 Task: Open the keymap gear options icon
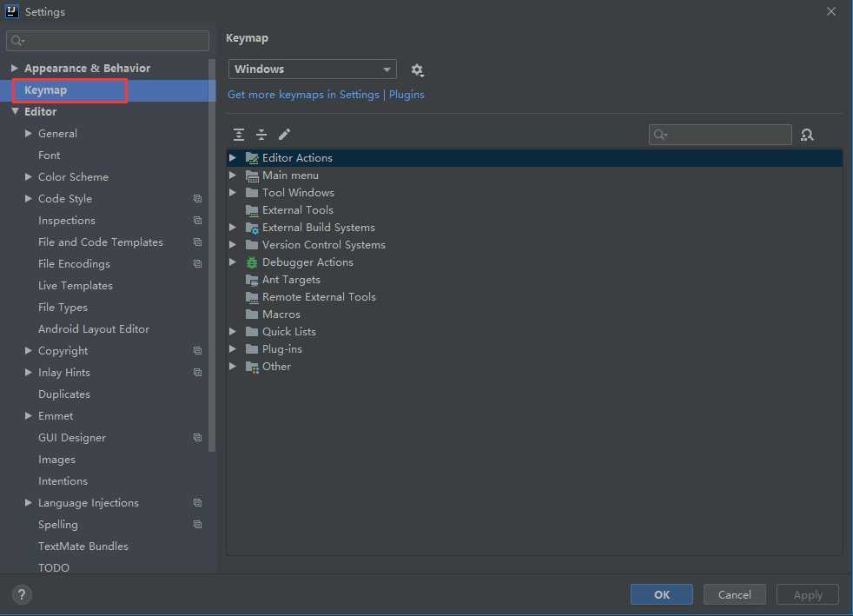[417, 70]
